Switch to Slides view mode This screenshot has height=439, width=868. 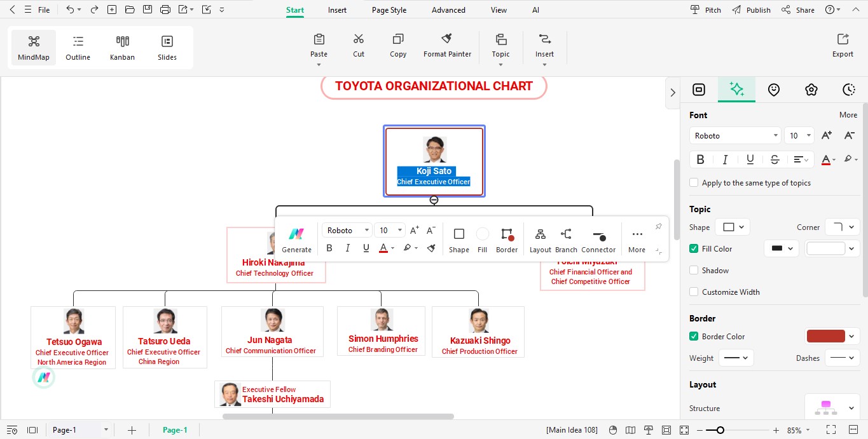point(167,48)
